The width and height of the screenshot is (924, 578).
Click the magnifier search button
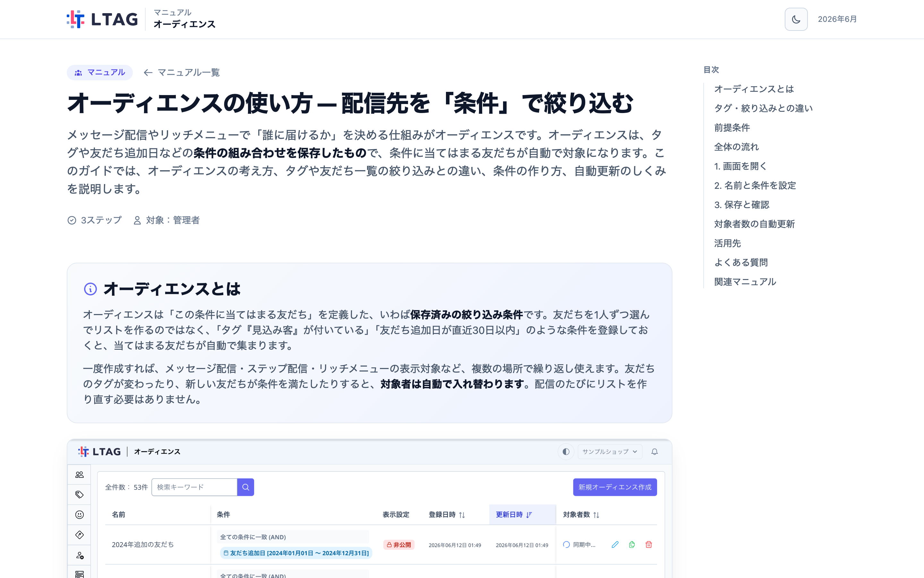click(x=245, y=487)
